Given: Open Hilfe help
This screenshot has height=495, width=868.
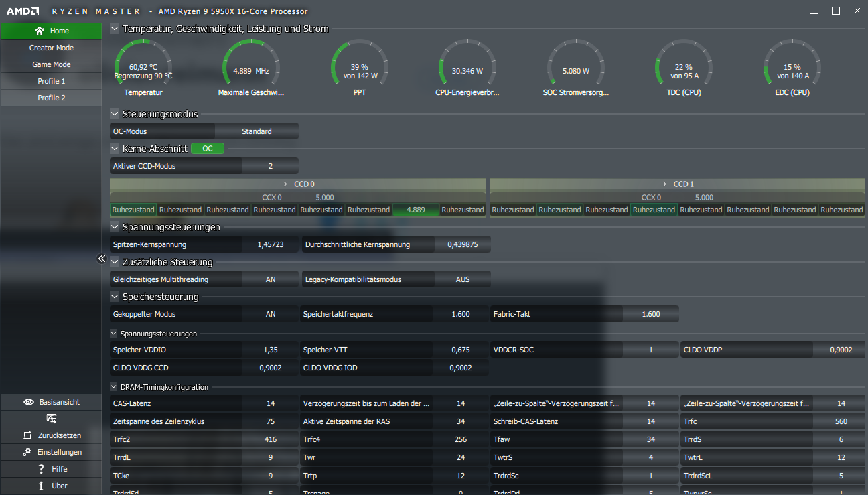Looking at the screenshot, I should pos(51,469).
